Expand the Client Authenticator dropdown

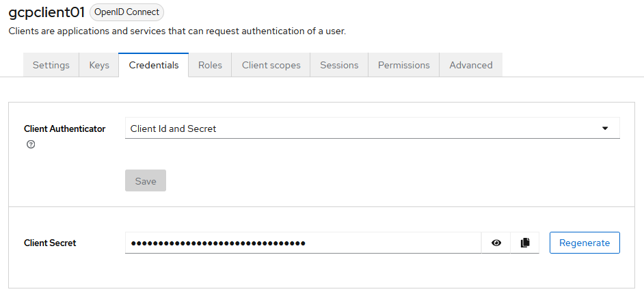[x=372, y=129]
